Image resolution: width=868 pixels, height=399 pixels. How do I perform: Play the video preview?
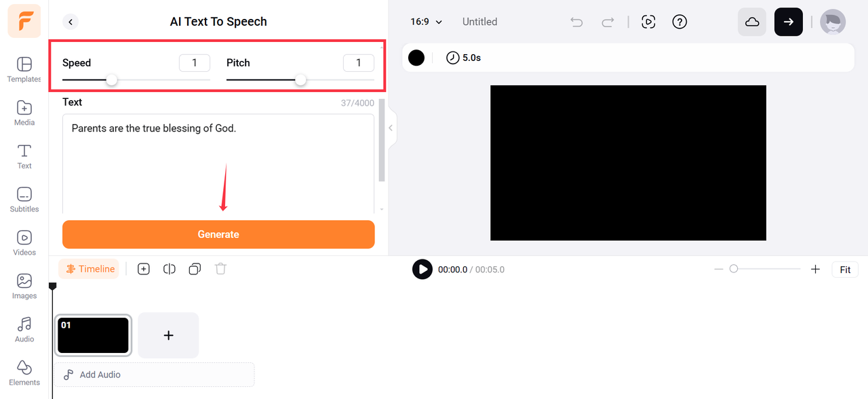point(422,270)
